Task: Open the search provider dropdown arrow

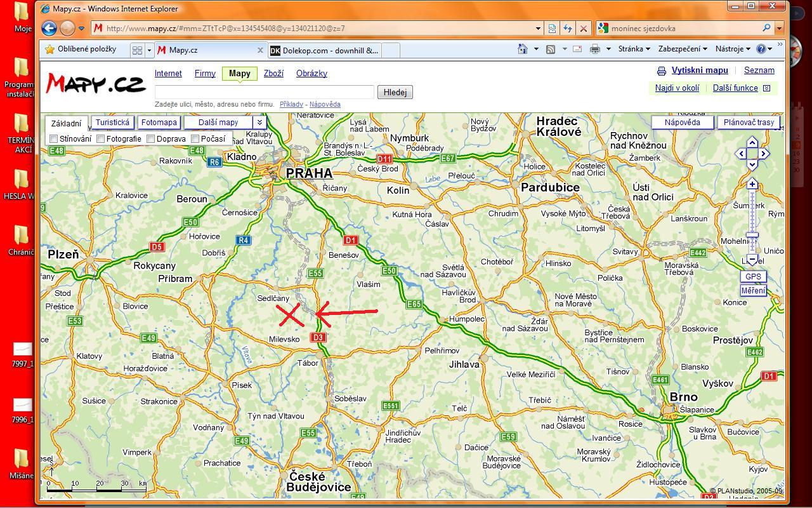Action: pos(779,28)
